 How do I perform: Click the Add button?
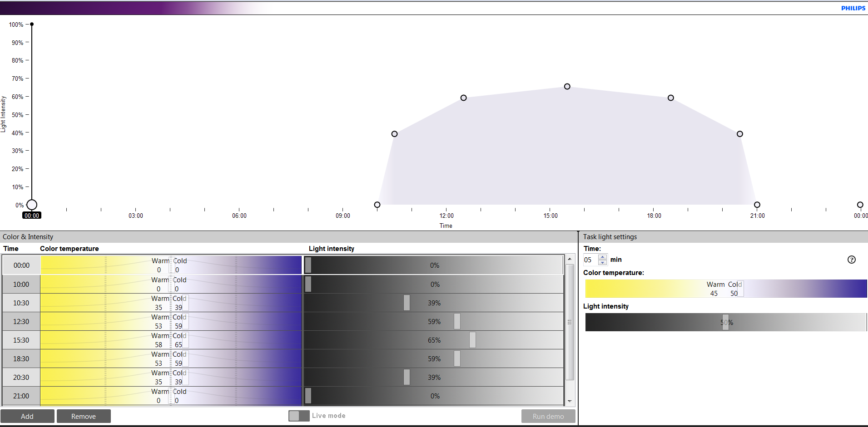coord(27,416)
